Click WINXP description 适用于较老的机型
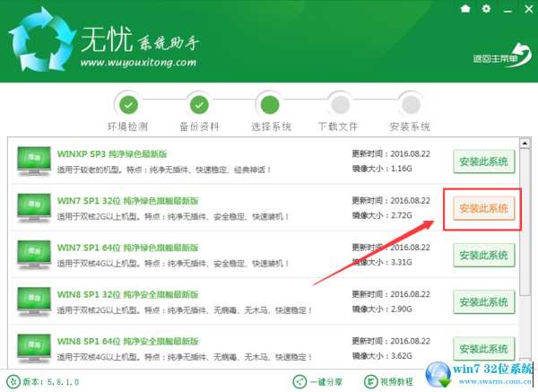 164,170
